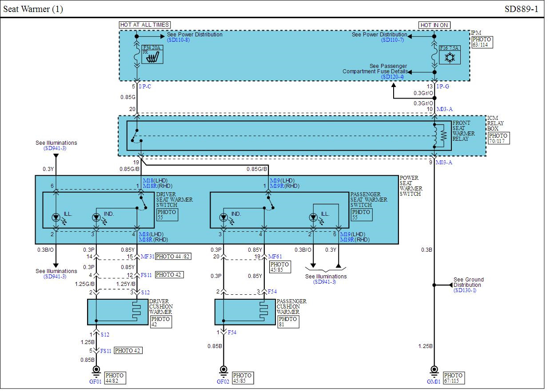The image size is (550, 392).
Task: Open SD941-3 link below the 0.3B/O driver wire
Action: click(x=55, y=277)
